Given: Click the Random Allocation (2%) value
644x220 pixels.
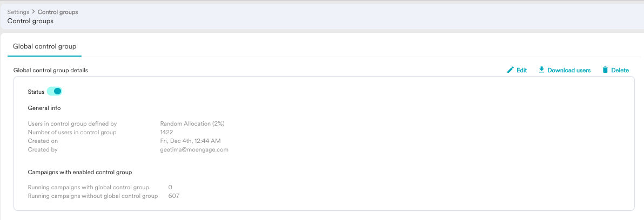Looking at the screenshot, I should click(x=192, y=123).
